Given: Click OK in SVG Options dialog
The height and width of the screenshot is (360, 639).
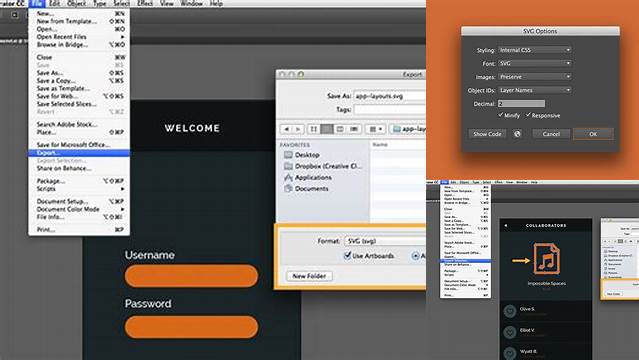Looking at the screenshot, I should point(593,134).
